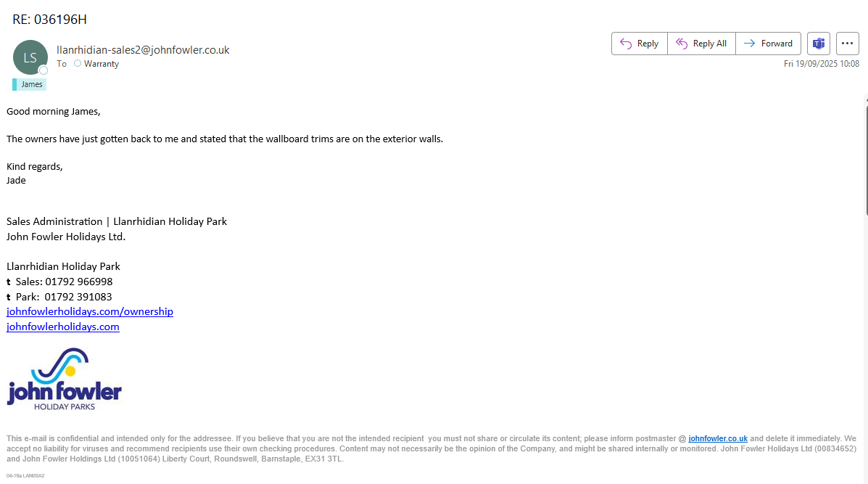Open the Teams chat icon
This screenshot has height=484, width=868.
[x=819, y=44]
